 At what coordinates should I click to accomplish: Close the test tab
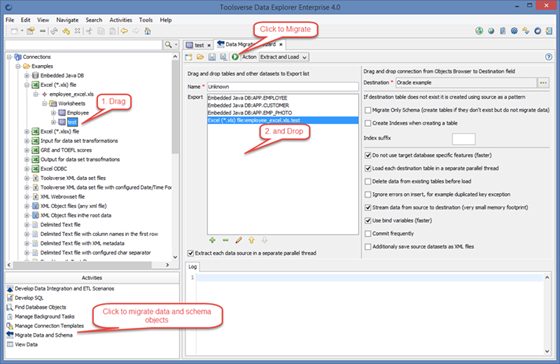(209, 45)
